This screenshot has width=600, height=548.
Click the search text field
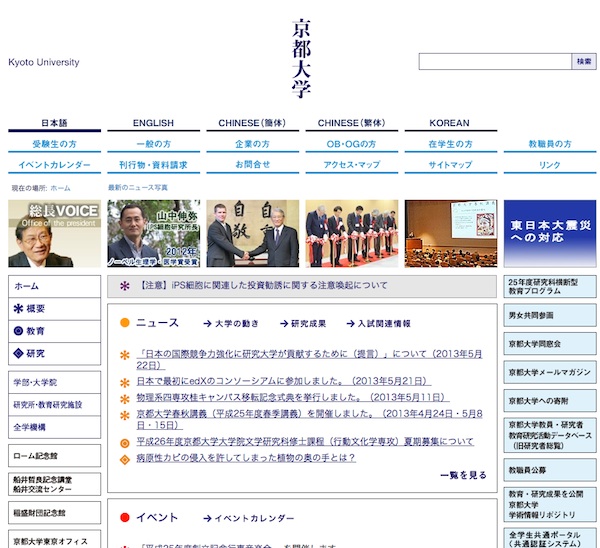[494, 61]
